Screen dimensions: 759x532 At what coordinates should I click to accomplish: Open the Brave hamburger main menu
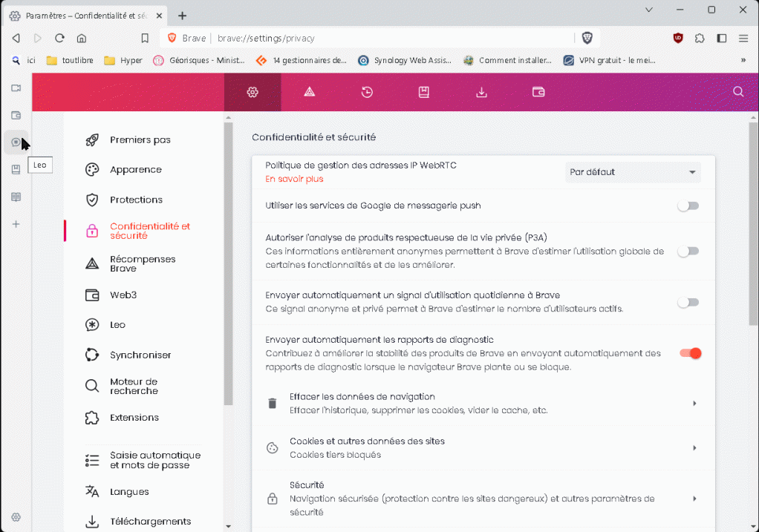click(743, 38)
